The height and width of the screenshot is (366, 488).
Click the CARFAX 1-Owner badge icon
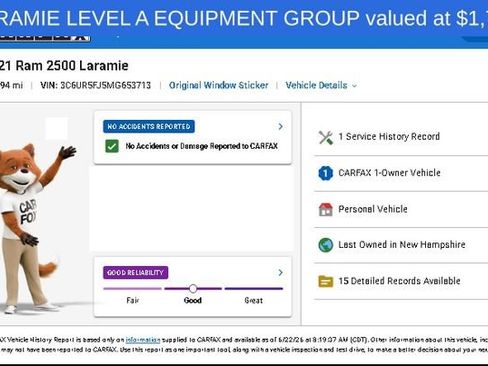[x=326, y=173]
